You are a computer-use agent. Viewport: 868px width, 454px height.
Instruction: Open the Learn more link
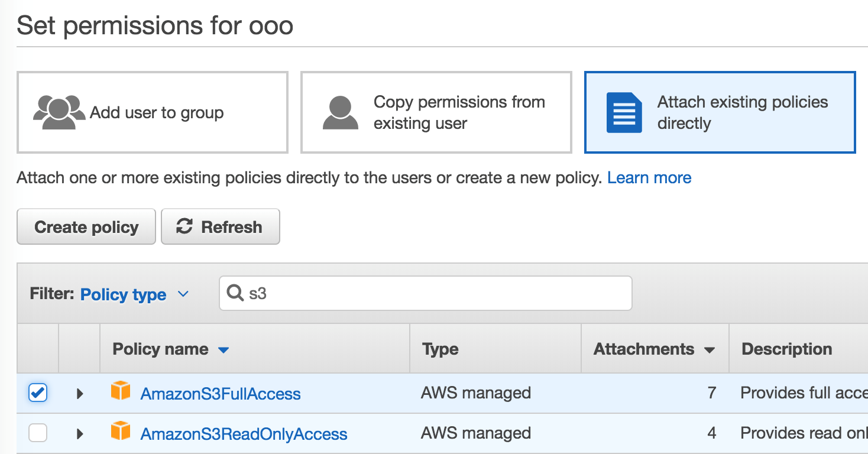click(x=649, y=178)
